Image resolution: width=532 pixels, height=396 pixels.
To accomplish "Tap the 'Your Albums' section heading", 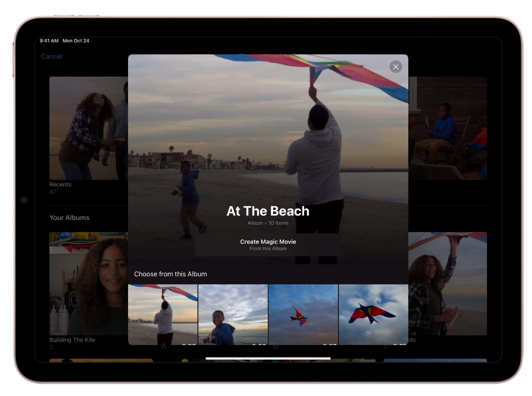I will [69, 218].
